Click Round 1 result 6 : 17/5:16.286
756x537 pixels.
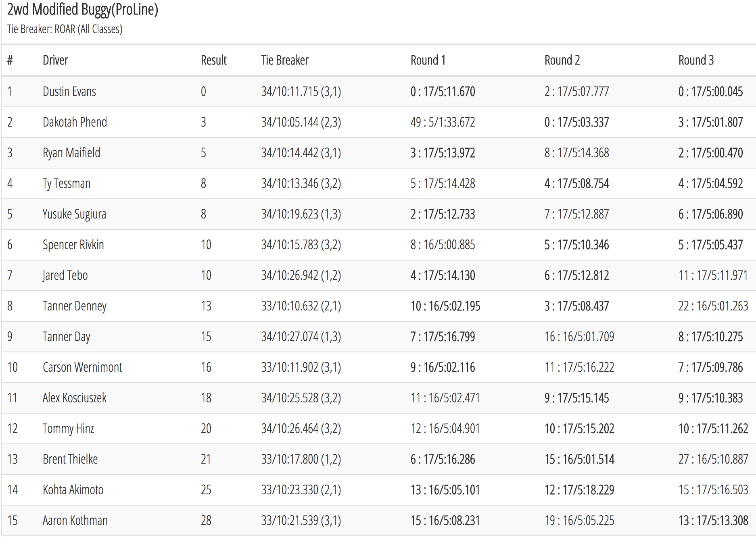(443, 459)
